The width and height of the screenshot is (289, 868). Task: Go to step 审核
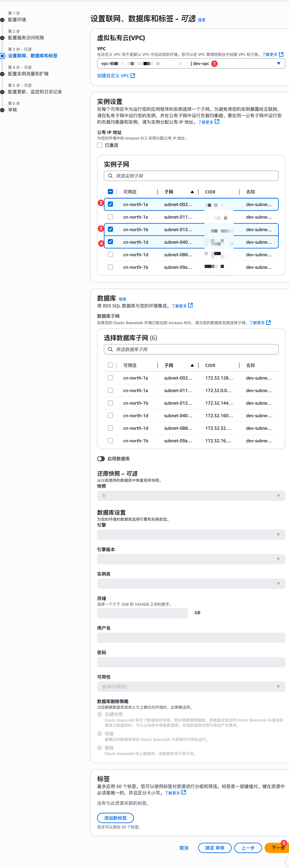[x=12, y=110]
